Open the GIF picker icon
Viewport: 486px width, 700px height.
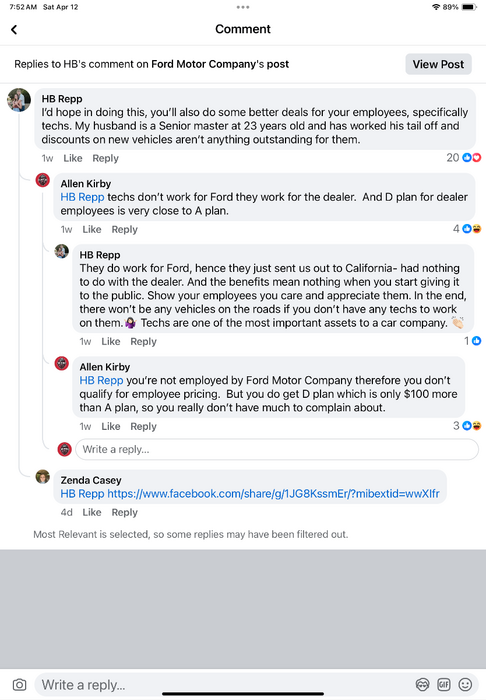tap(444, 684)
